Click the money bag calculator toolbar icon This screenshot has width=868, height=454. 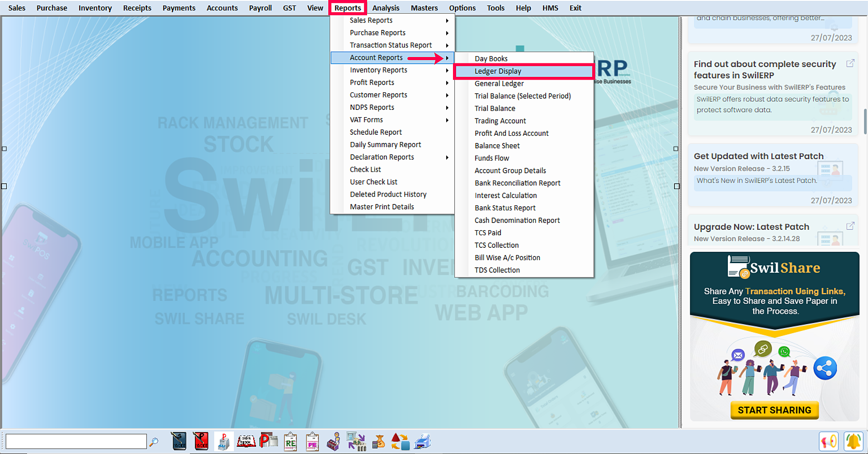click(378, 441)
